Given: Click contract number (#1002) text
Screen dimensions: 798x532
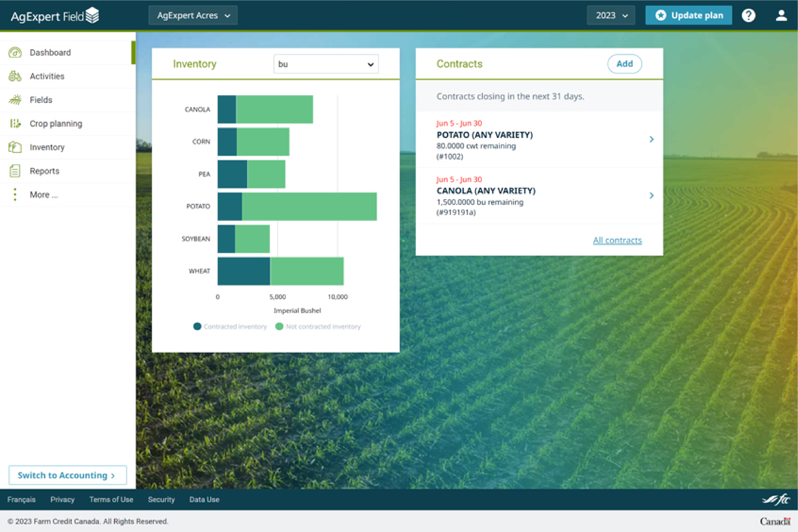Looking at the screenshot, I should (x=450, y=156).
